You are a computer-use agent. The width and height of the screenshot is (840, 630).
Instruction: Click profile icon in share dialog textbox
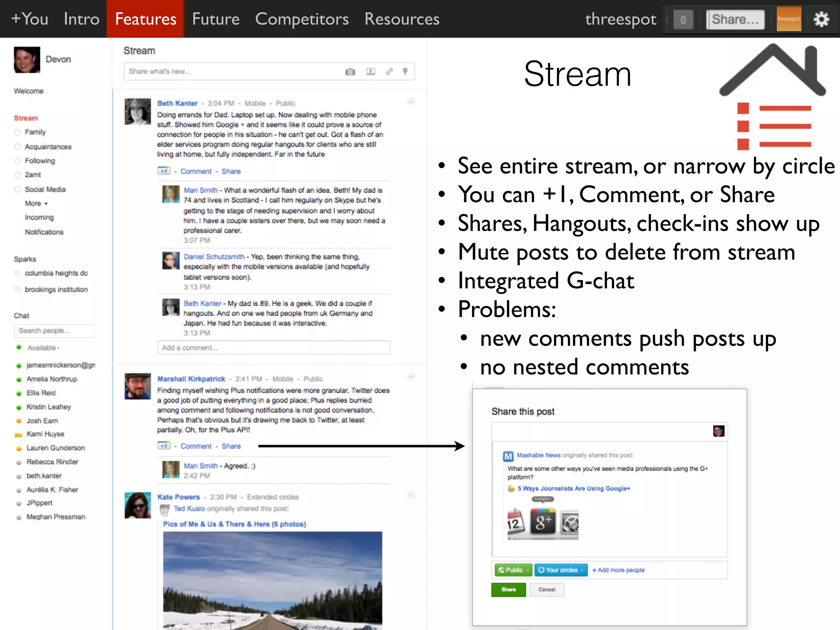pos(719,431)
